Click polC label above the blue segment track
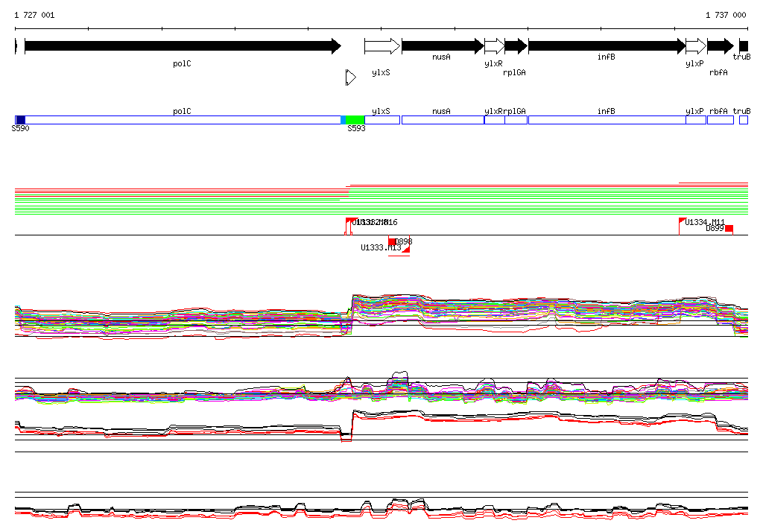Screen dimensions: 763x532 182,112
